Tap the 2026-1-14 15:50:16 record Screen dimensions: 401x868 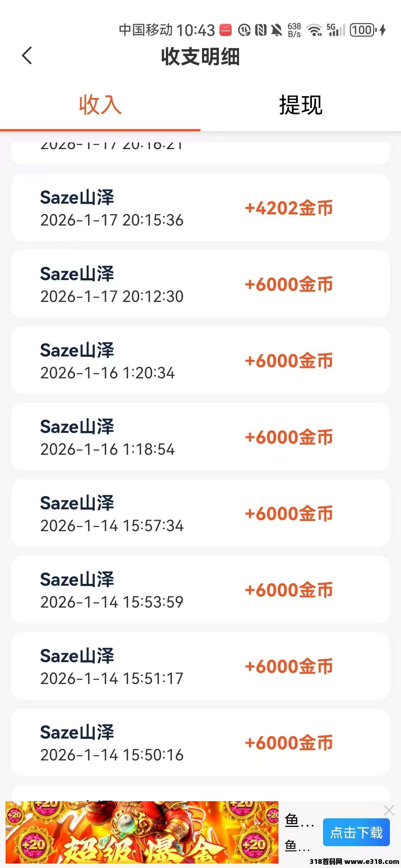(200, 743)
